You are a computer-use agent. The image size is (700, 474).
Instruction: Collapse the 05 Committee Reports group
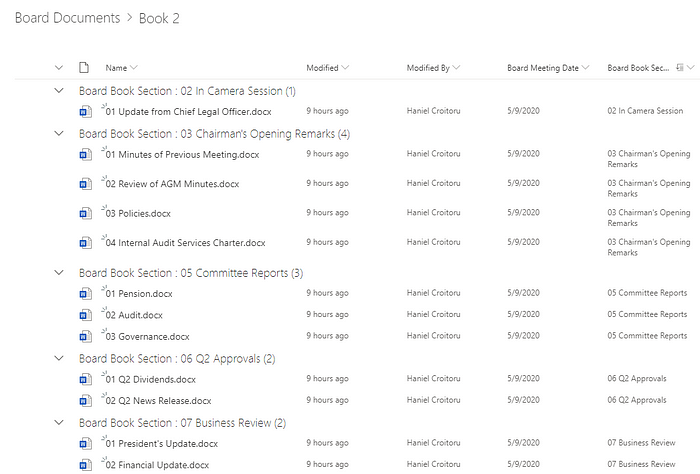58,272
